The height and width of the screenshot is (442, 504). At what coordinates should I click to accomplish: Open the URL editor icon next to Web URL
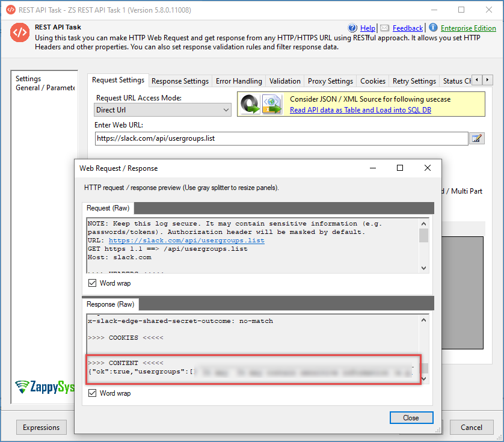(477, 139)
